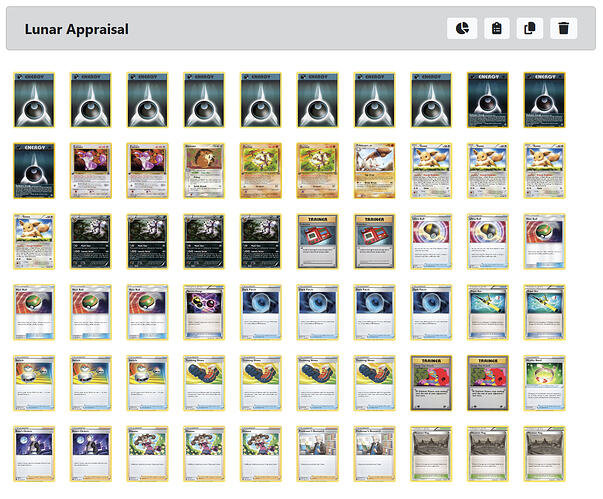Open the flying bird Pokémon card with gold border
The image size is (603, 499).
coord(374,171)
